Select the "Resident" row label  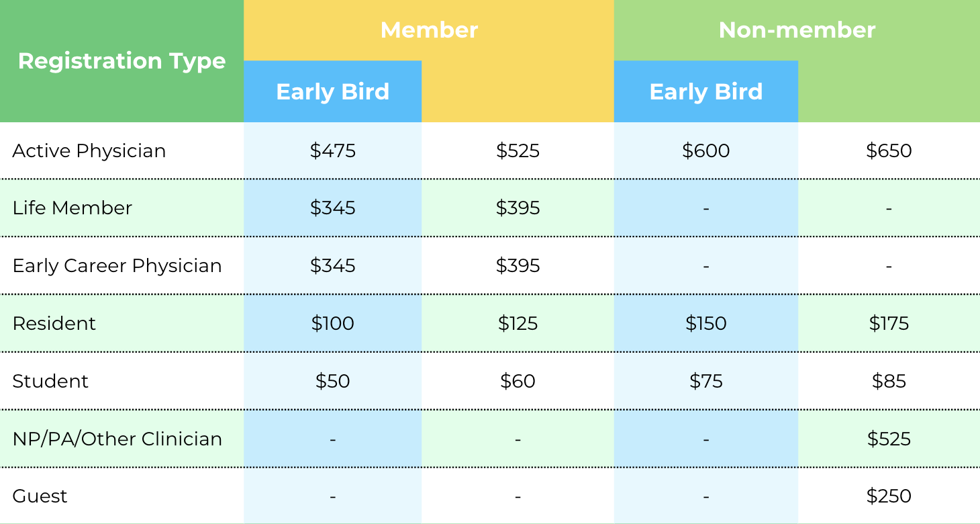pos(54,323)
